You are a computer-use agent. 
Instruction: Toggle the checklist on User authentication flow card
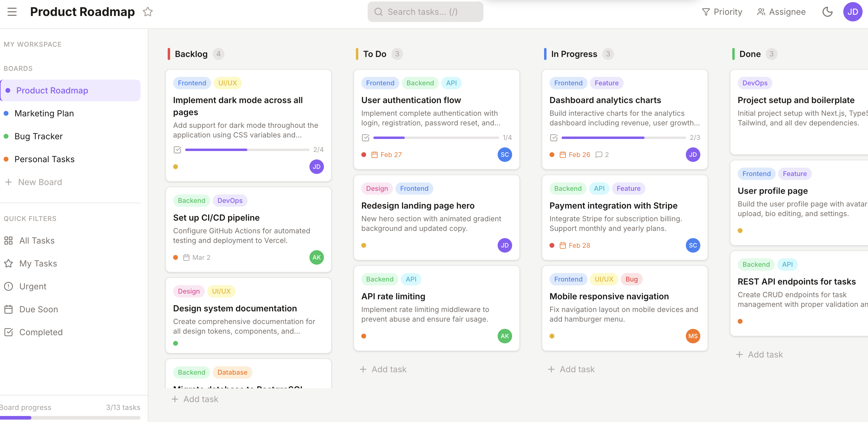(x=366, y=137)
